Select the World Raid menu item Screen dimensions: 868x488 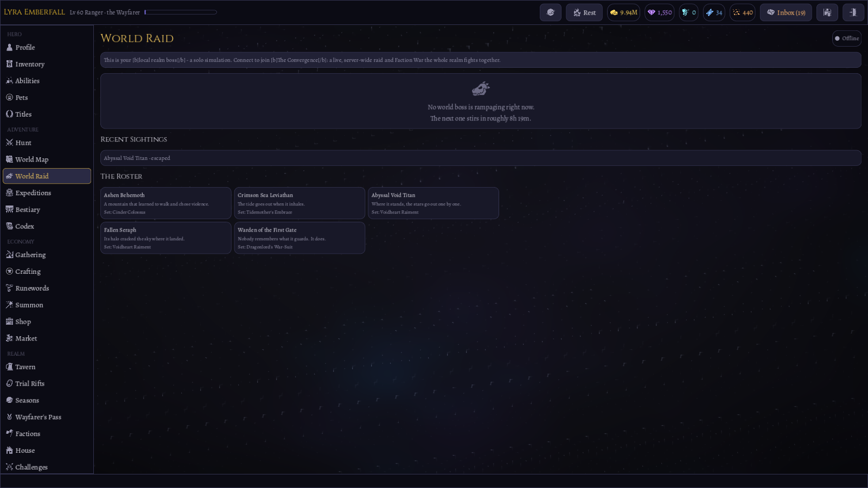coord(47,176)
